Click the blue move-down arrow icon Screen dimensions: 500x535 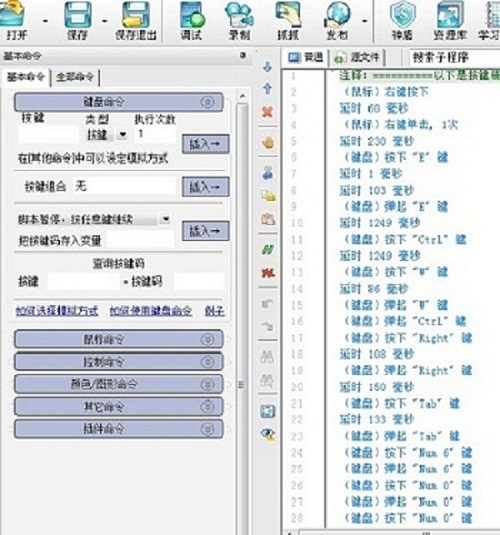[x=267, y=67]
